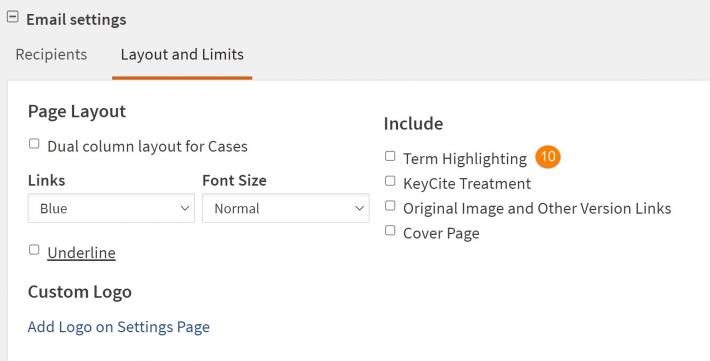The image size is (710, 361).
Task: Click the Term Highlighting label
Action: click(x=465, y=159)
